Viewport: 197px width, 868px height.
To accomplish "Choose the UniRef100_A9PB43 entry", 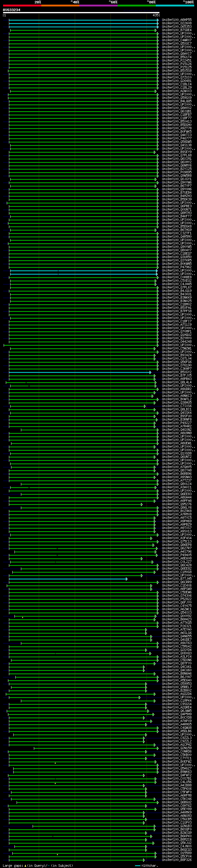I will (176, 379).
